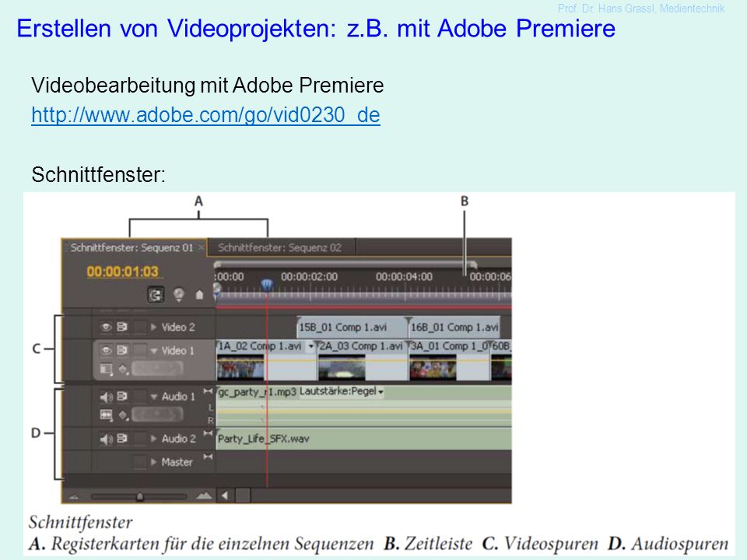Click the 1A_02 Comp clip thumbnail

[240, 369]
